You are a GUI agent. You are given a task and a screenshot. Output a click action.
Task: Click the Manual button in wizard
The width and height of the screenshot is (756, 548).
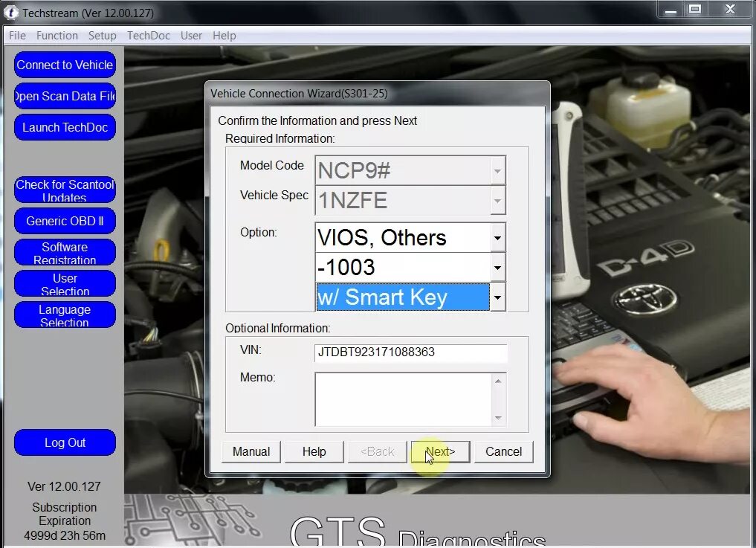[251, 451]
